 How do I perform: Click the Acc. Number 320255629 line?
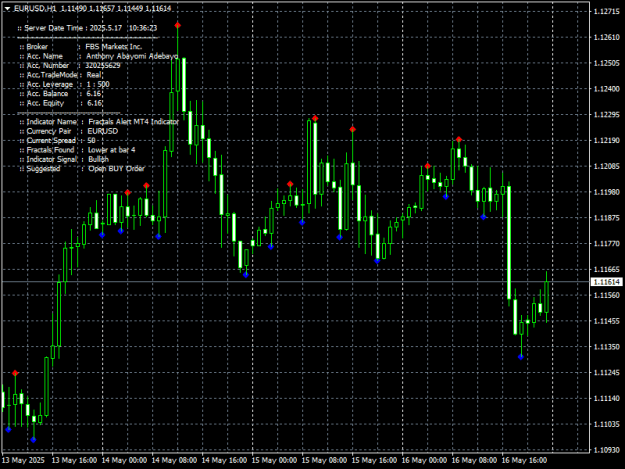pos(69,66)
